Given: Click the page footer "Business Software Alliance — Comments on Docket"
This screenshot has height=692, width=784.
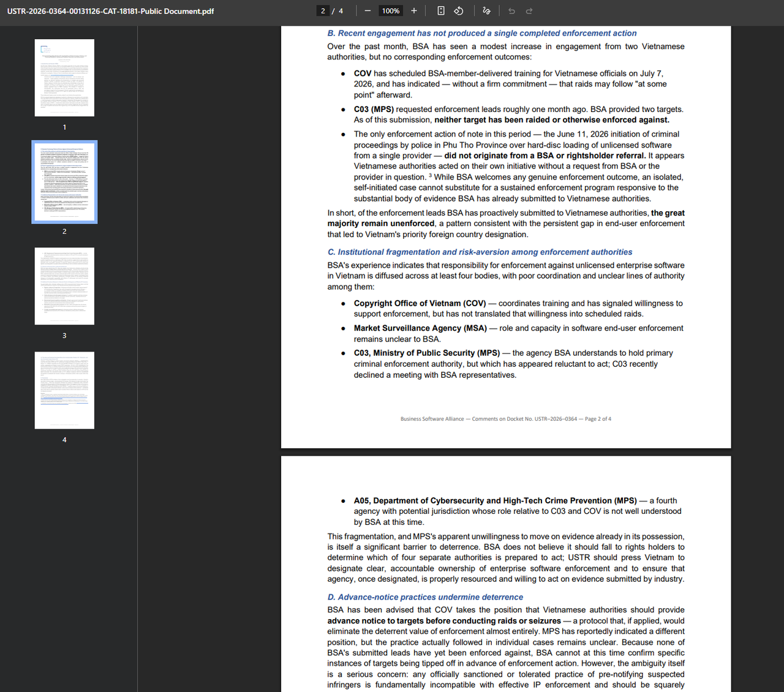Looking at the screenshot, I should click(x=506, y=419).
